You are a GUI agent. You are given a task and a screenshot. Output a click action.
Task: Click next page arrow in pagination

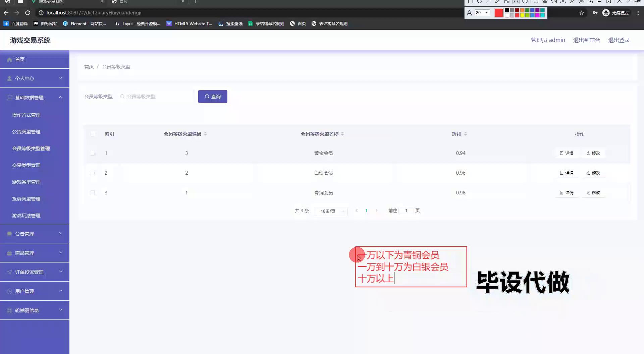(376, 211)
